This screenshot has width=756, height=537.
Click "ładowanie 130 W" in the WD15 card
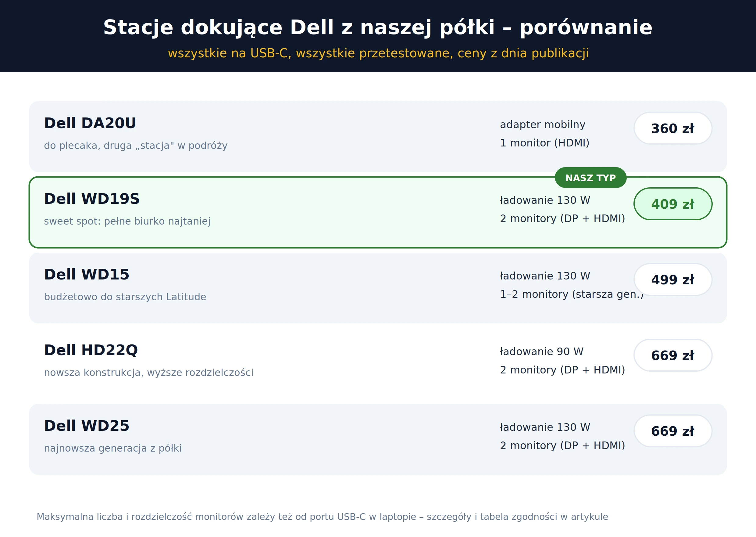[x=545, y=276]
